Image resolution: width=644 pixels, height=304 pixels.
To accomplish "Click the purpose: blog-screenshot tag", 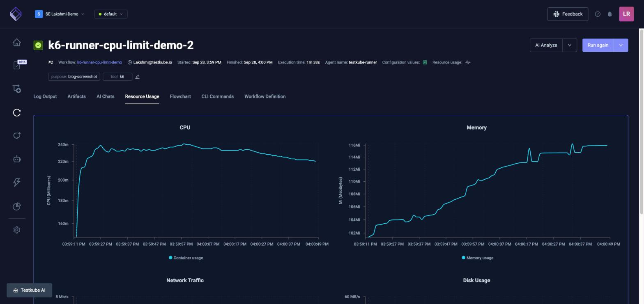I will [74, 77].
